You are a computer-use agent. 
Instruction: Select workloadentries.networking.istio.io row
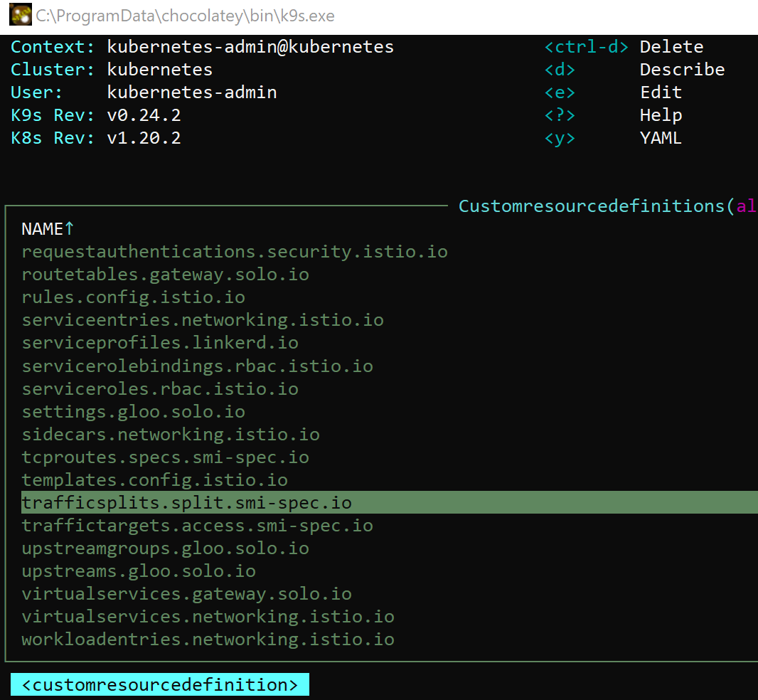(x=208, y=640)
